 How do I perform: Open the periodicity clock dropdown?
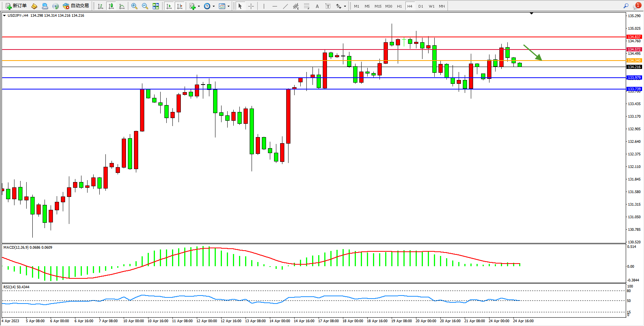tap(214, 6)
